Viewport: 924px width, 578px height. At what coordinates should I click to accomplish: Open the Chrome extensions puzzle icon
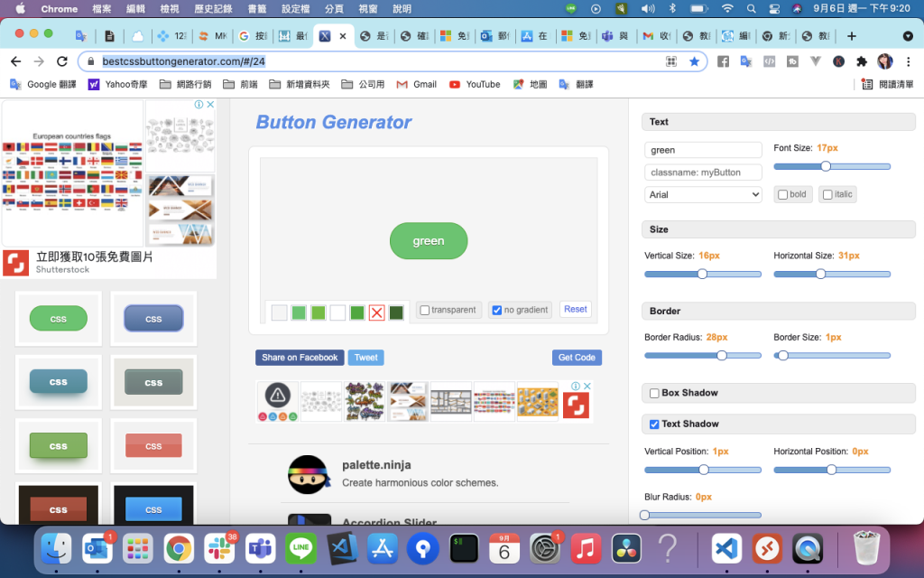click(x=862, y=61)
